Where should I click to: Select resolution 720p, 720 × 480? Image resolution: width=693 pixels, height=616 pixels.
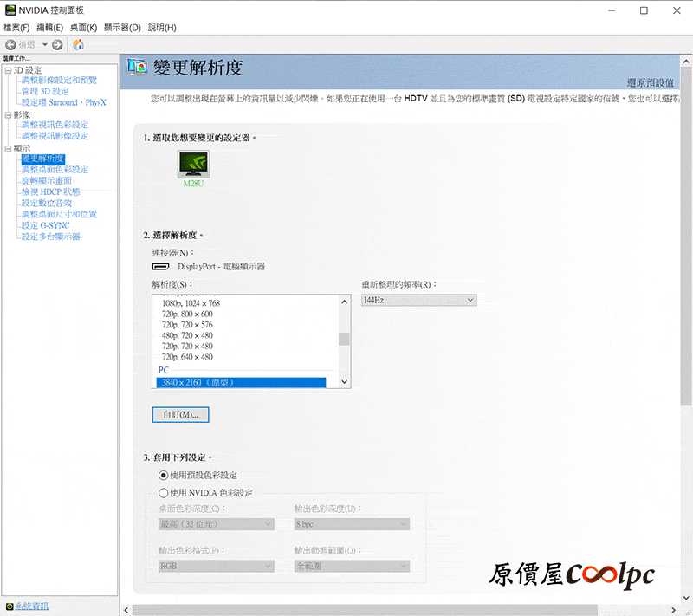click(187, 346)
